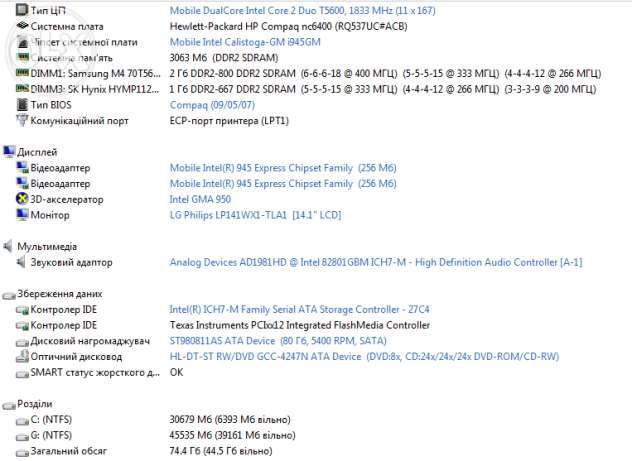
Task: Open the Intel GMA 950 link
Action: coord(200,199)
